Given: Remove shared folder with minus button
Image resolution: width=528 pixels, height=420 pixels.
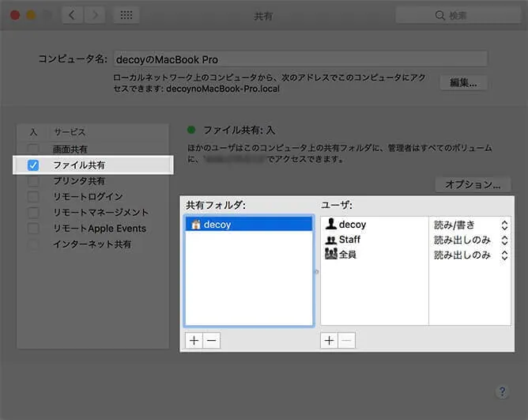Looking at the screenshot, I should coord(212,340).
